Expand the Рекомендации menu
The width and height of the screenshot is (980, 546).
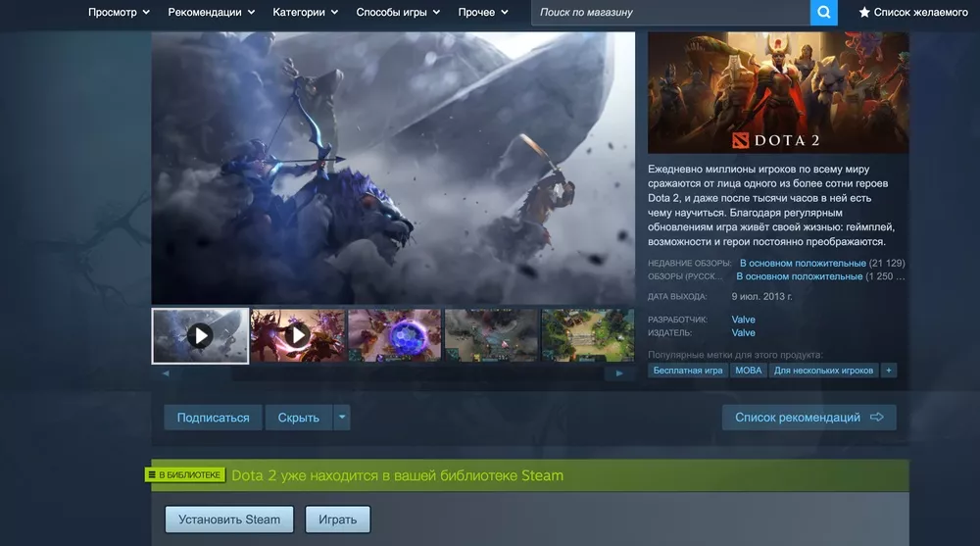point(212,12)
